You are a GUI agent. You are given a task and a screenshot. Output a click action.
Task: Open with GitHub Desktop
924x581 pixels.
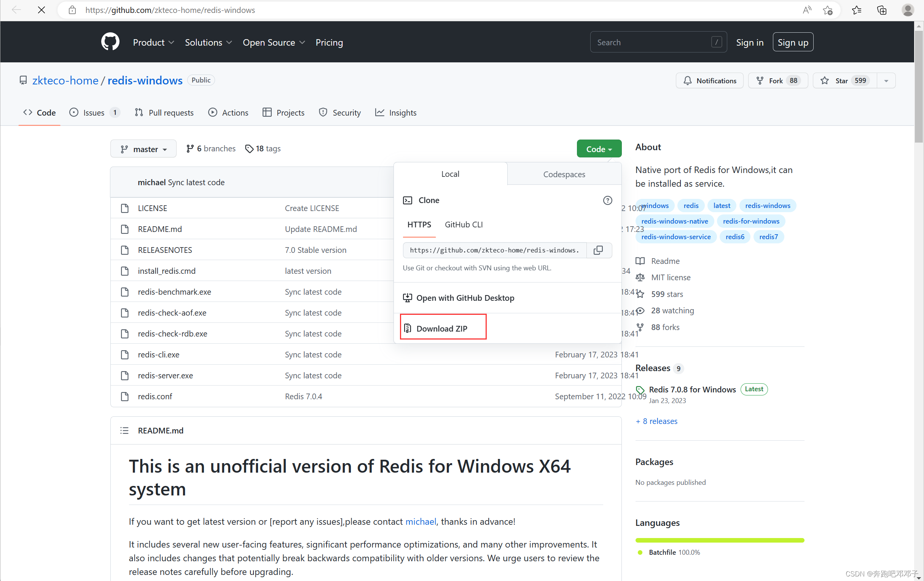coord(459,298)
